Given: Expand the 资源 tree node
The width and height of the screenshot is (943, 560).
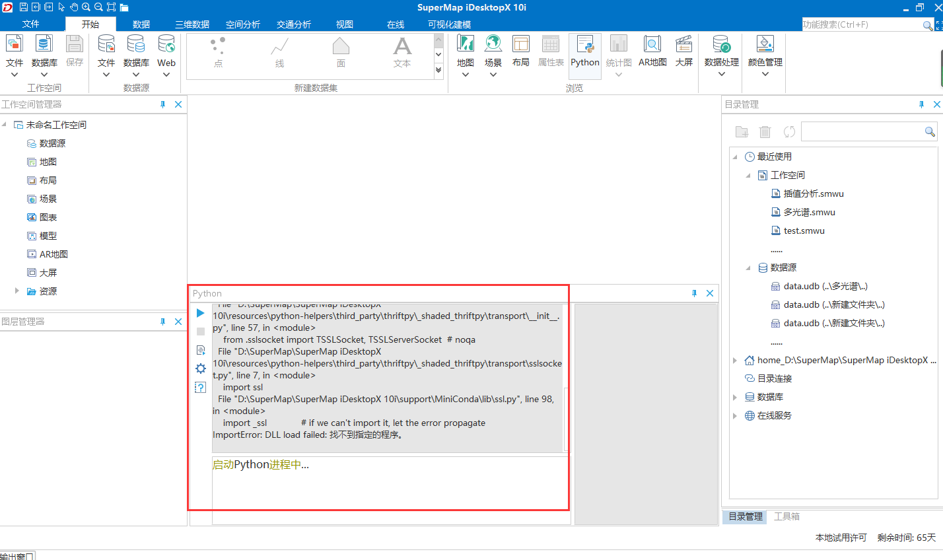Looking at the screenshot, I should tap(17, 291).
